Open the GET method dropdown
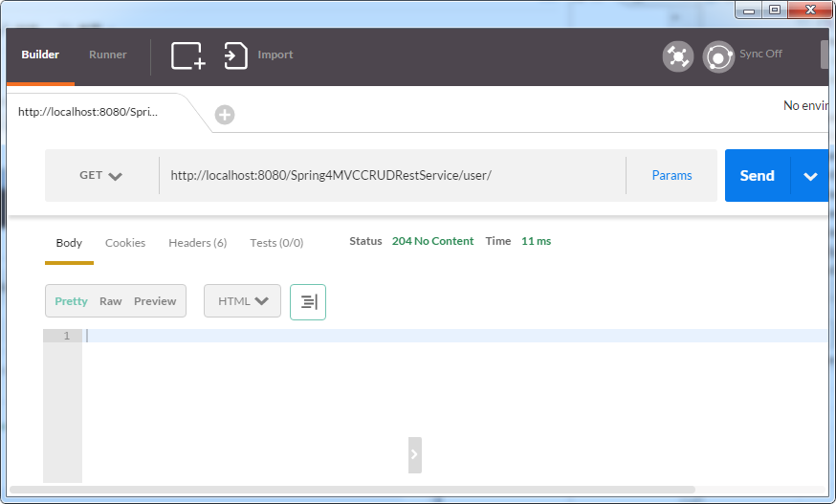836x504 pixels. [x=100, y=175]
